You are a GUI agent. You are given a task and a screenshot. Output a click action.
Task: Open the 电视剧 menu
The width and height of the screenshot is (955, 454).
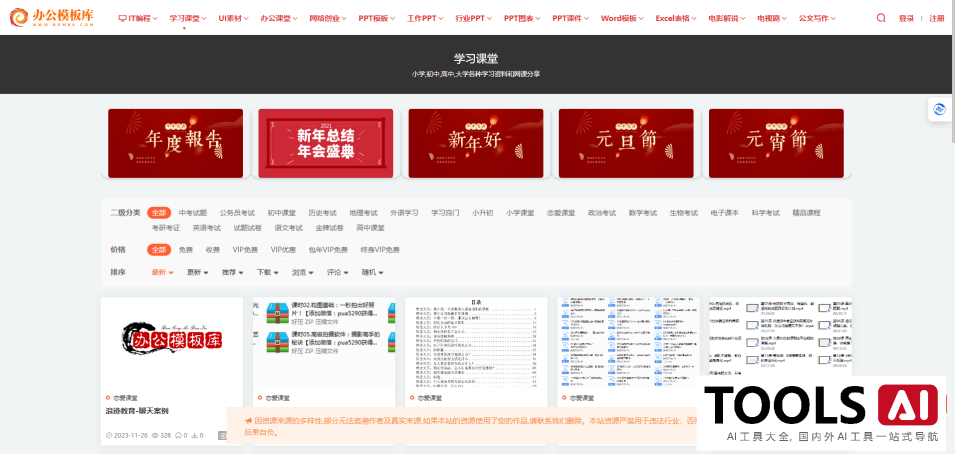coord(772,18)
